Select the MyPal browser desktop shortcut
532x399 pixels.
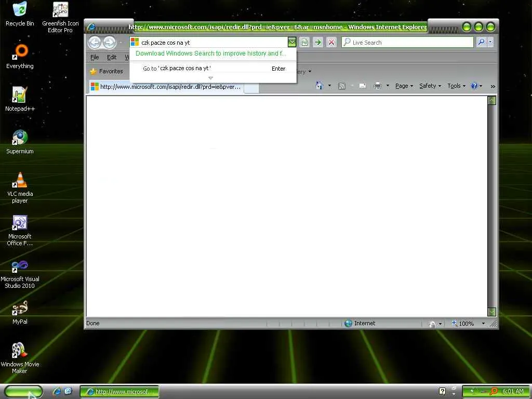click(20, 313)
